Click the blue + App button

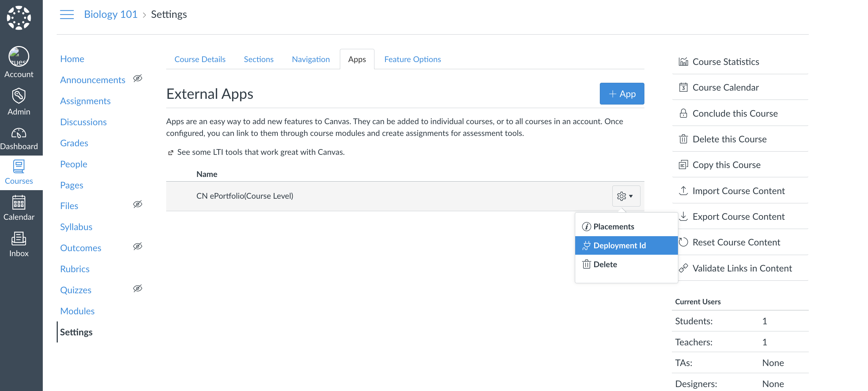(x=622, y=94)
